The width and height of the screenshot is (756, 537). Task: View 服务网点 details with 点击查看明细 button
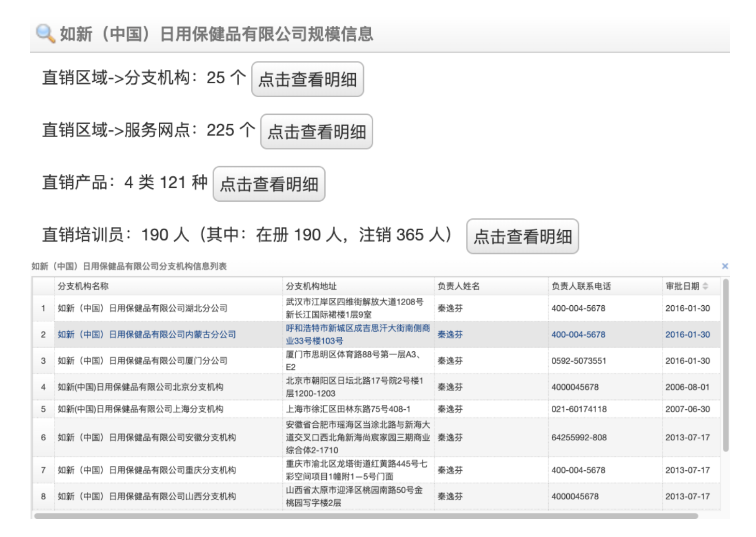(316, 131)
